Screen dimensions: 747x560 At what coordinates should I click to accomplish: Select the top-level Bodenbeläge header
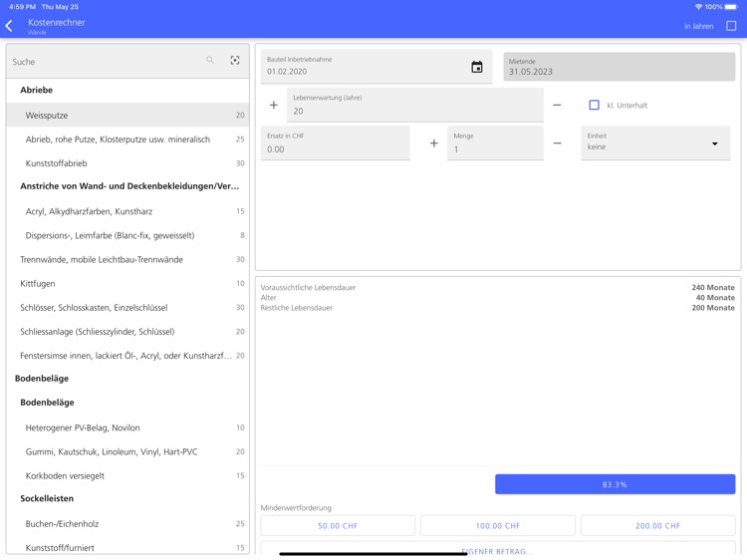point(127,379)
